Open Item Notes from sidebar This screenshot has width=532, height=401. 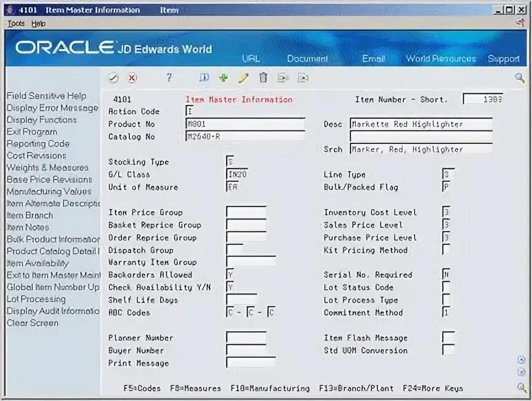click(x=28, y=227)
